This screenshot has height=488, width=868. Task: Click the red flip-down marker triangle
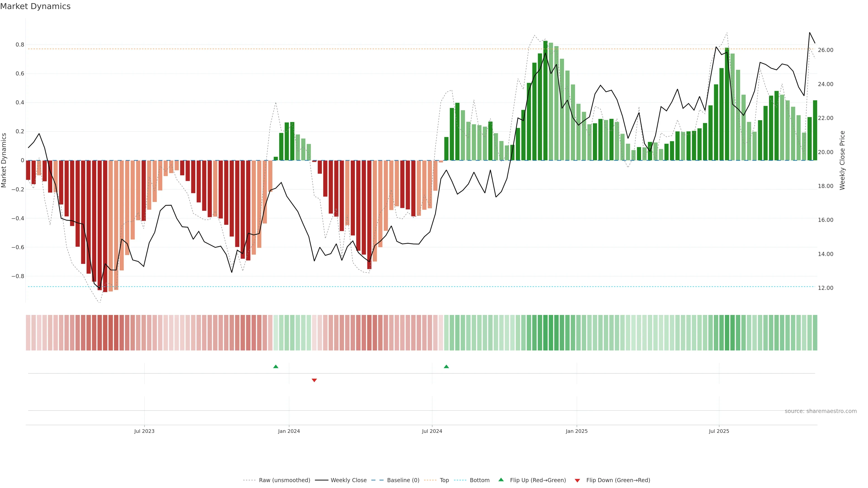click(314, 380)
